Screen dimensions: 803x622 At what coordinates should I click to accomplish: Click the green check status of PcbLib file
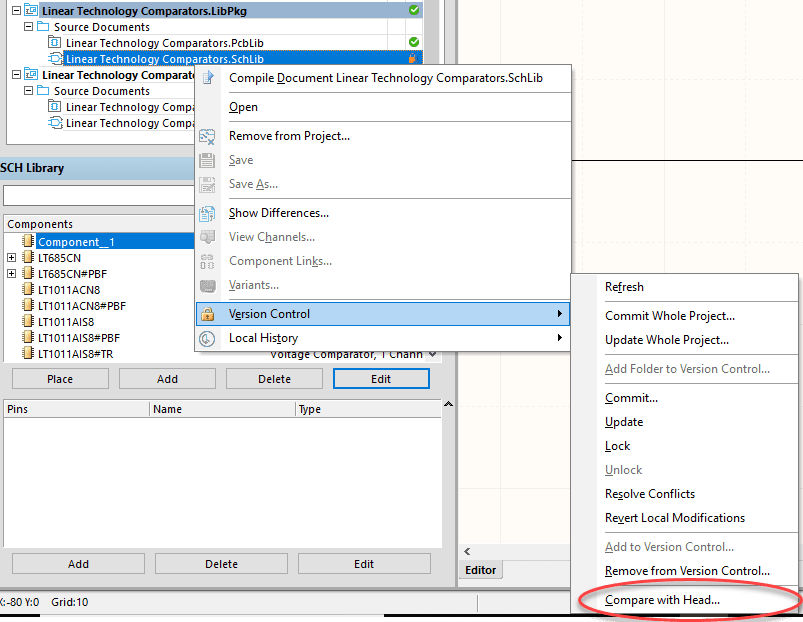click(x=414, y=42)
